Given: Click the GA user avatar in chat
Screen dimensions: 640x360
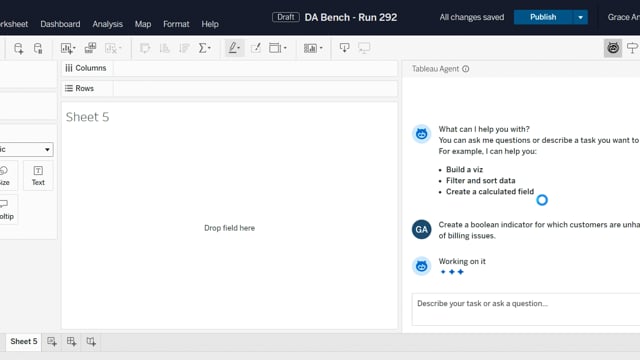Looking at the screenshot, I should coord(422,229).
